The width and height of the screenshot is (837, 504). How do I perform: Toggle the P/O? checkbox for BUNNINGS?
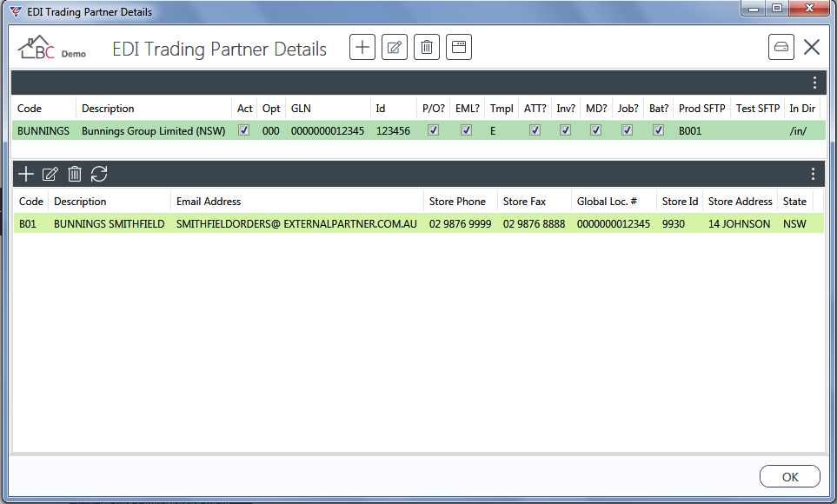coord(434,129)
